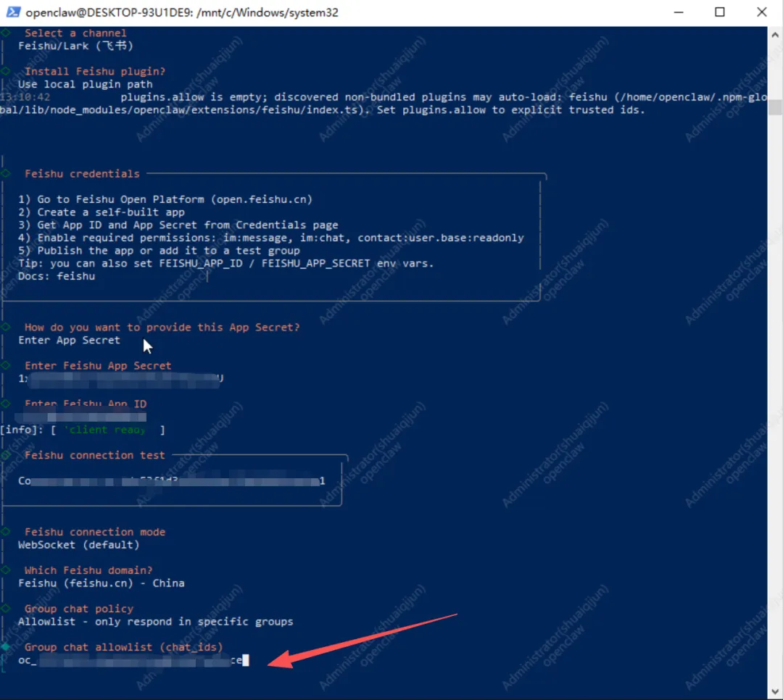Click the window title path text
783x700 pixels.
(182, 12)
